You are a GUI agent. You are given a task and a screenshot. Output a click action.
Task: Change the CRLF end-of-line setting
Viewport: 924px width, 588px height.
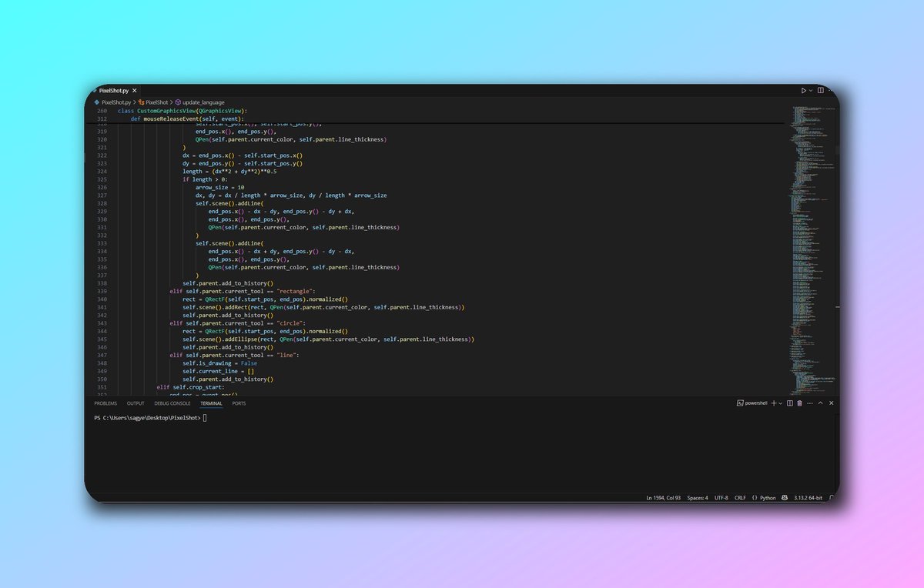(x=740, y=498)
